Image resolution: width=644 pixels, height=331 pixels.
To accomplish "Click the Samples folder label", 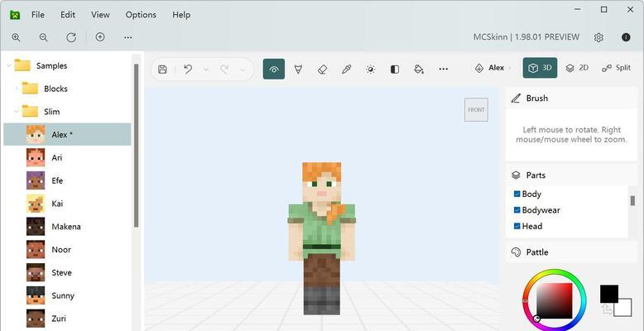I will tap(51, 65).
